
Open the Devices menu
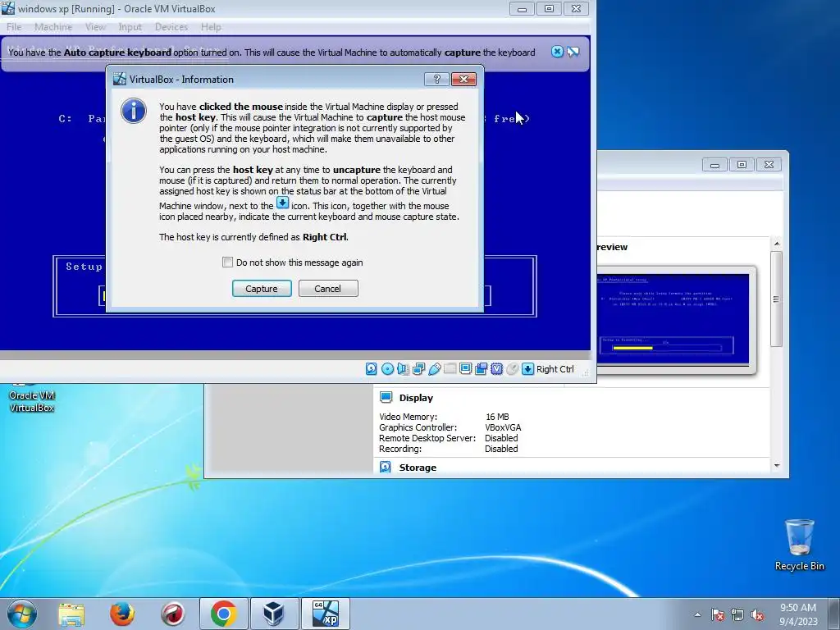171,27
